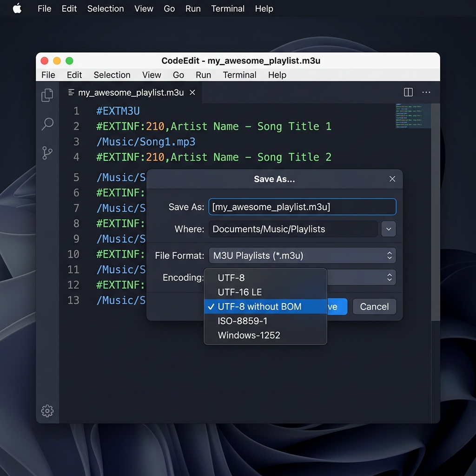Click the Cancel button
Viewport: 476px width, 476px height.
pyautogui.click(x=374, y=307)
